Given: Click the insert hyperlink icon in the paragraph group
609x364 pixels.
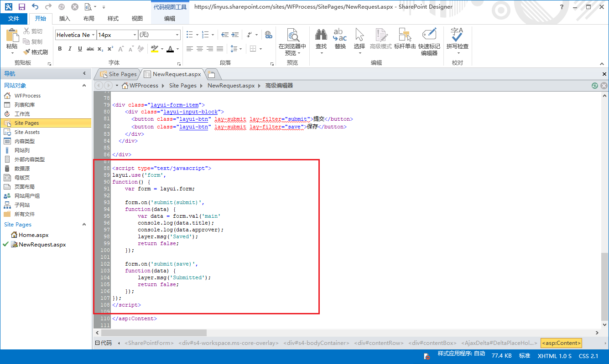Looking at the screenshot, I should point(269,35).
